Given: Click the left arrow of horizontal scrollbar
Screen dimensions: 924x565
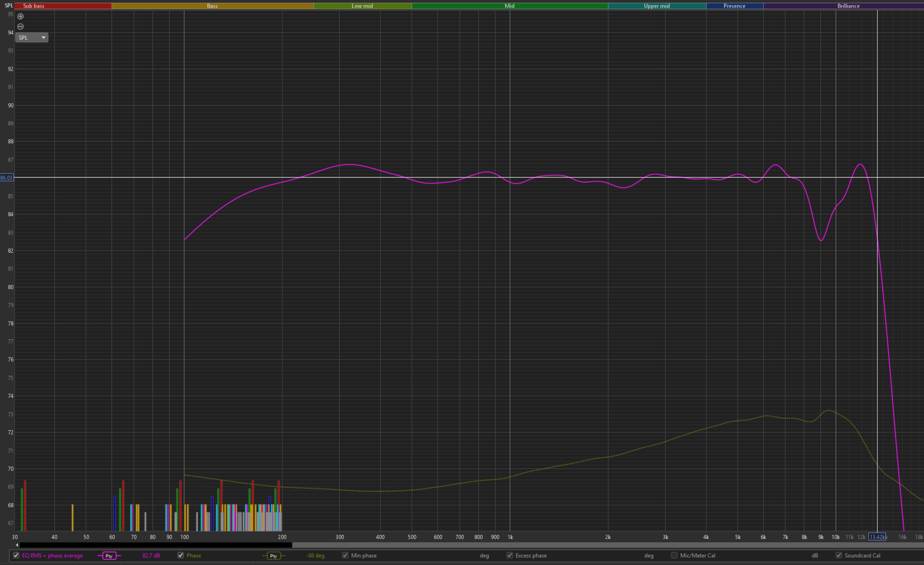Looking at the screenshot, I should 17,545.
